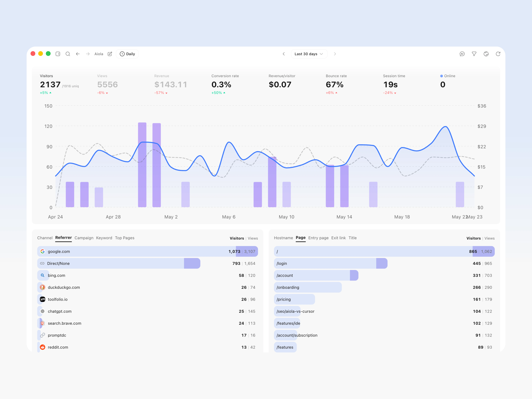Go back with the left arrow
This screenshot has width=532, height=399.
pyautogui.click(x=78, y=54)
